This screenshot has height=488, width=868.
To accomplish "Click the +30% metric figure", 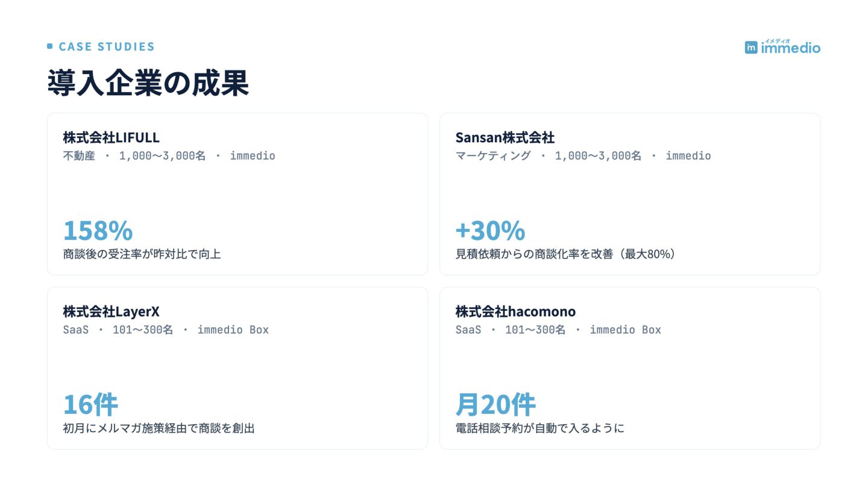I will [x=490, y=231].
